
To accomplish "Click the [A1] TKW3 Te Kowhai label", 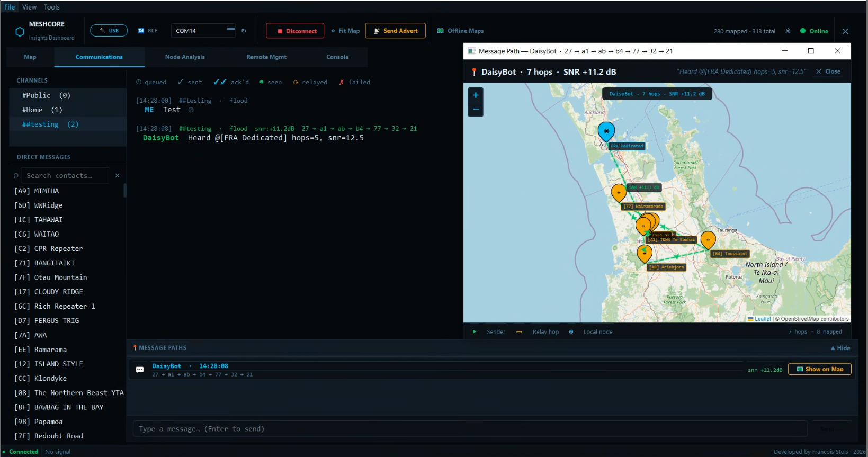I will tap(672, 240).
